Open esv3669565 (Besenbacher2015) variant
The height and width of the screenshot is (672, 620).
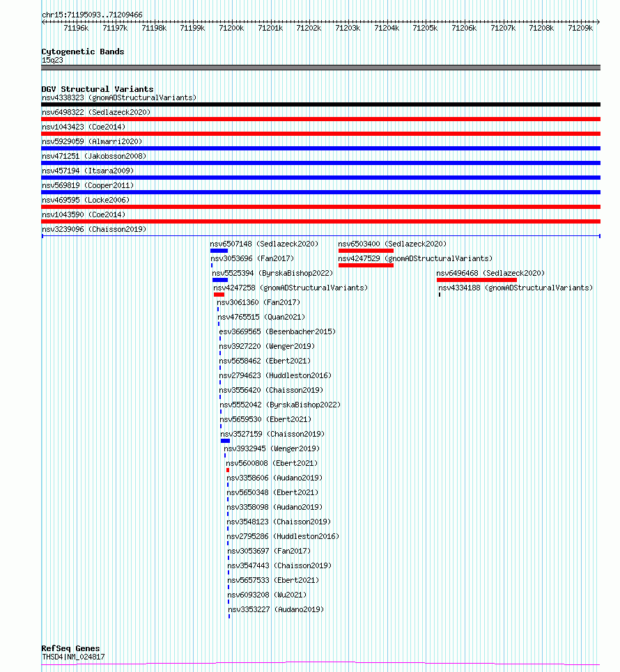277,331
